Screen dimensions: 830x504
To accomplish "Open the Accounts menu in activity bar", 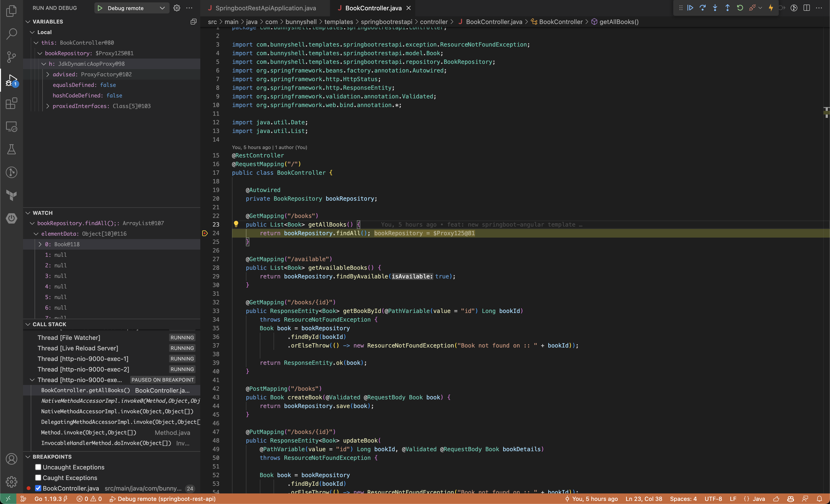I will [12, 459].
